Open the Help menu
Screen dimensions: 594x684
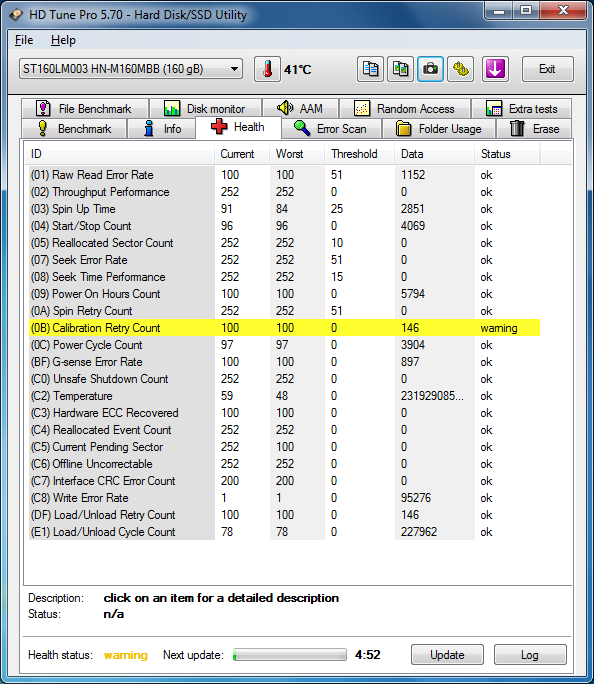click(x=63, y=40)
